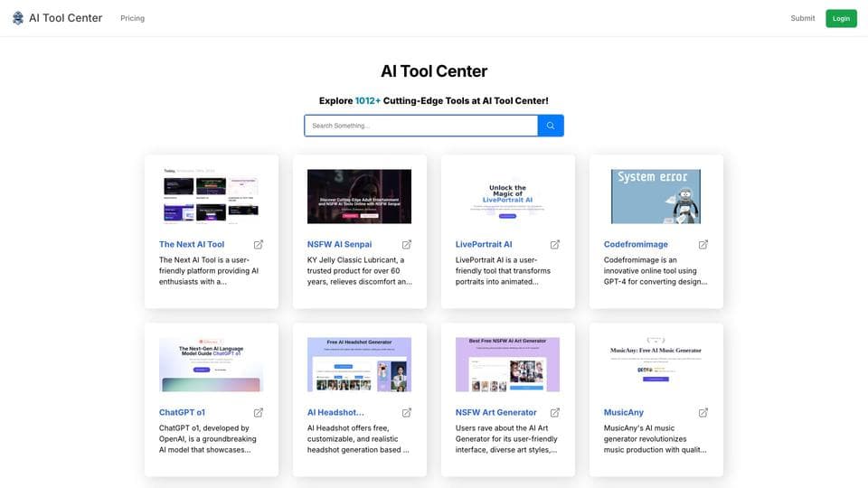Click the Submit link in header
The image size is (868, 488).
point(803,18)
